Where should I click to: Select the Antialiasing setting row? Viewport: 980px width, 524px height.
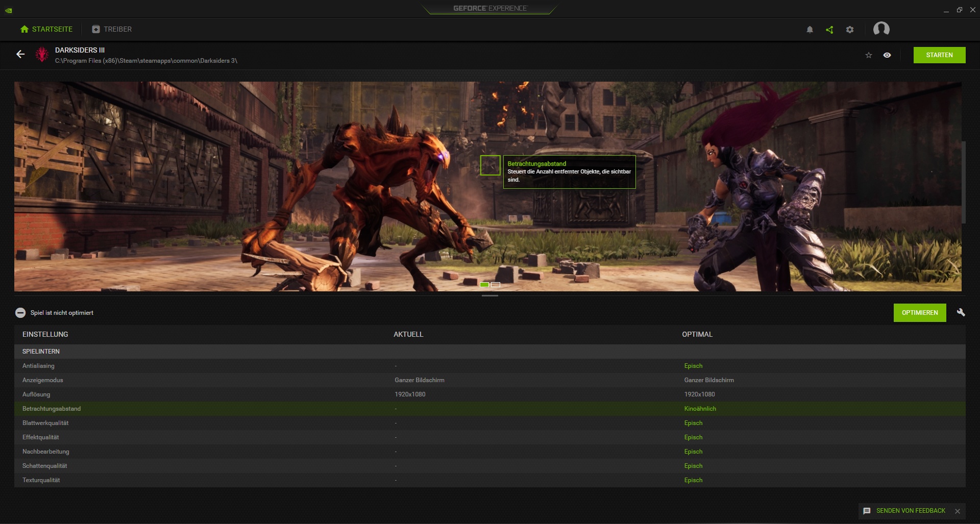tap(490, 366)
